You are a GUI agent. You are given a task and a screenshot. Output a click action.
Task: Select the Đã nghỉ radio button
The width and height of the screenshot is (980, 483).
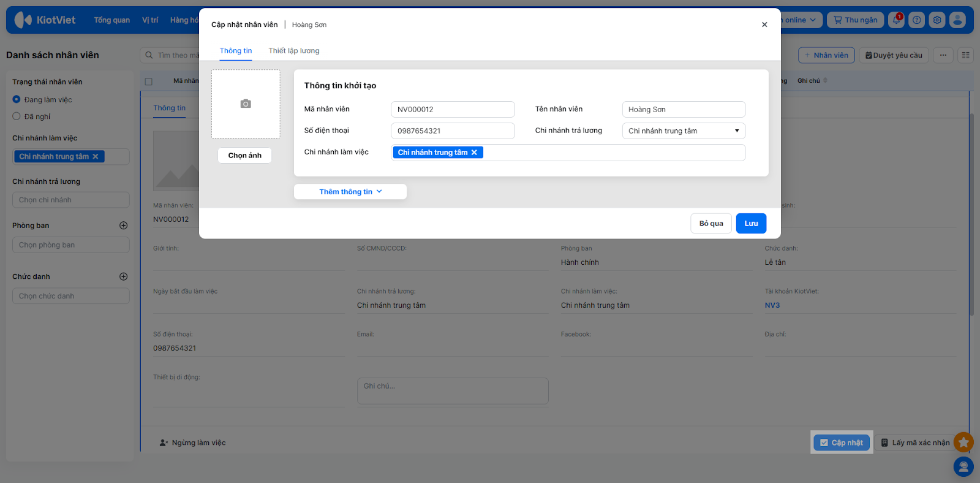pos(17,116)
